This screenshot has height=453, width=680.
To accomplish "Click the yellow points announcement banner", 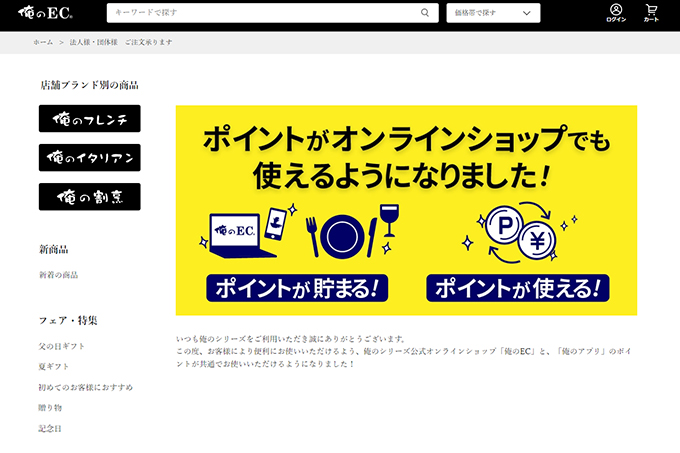I will (x=406, y=210).
